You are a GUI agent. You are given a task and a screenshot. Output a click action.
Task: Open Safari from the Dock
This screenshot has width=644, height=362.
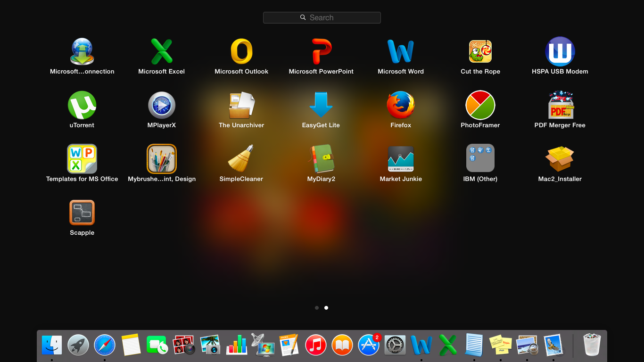105,345
